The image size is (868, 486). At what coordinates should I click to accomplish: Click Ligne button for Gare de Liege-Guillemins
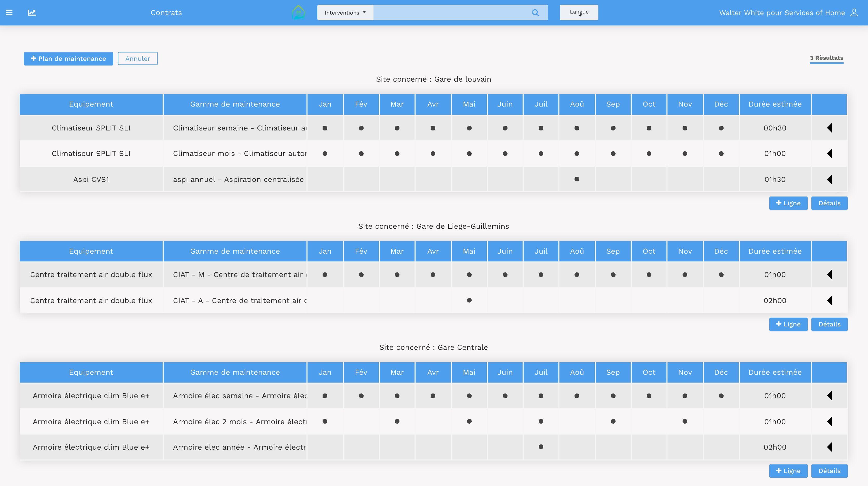pyautogui.click(x=788, y=324)
